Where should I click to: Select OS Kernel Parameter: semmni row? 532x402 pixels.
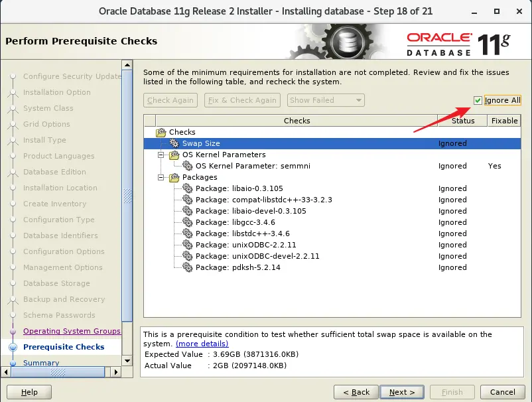tap(332, 166)
